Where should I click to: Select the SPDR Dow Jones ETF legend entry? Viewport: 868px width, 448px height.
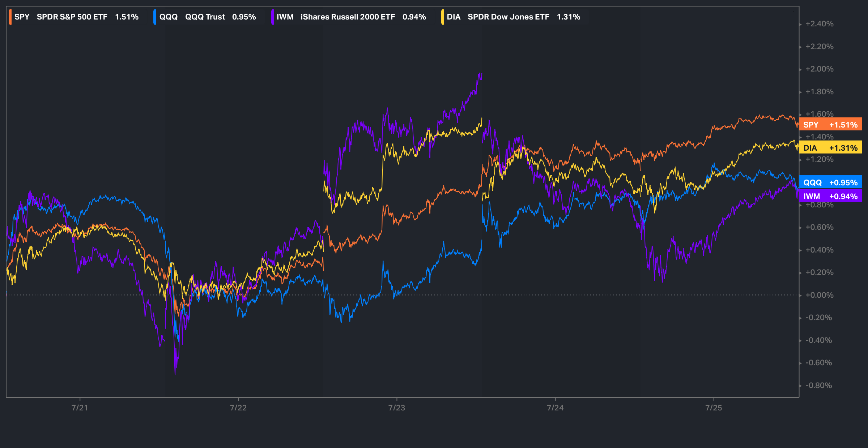(508, 17)
